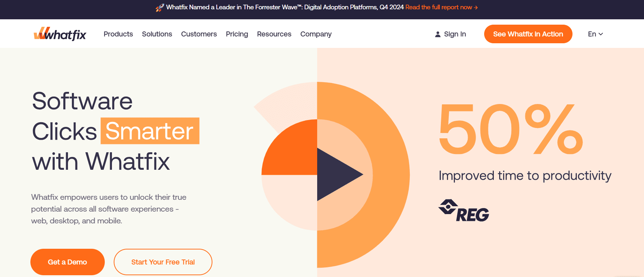Expand the En language dropdown

pos(595,34)
